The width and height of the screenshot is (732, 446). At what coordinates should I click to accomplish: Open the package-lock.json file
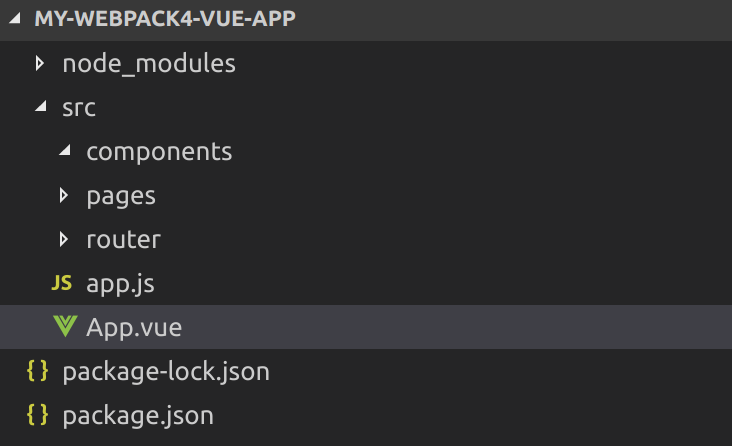(166, 372)
